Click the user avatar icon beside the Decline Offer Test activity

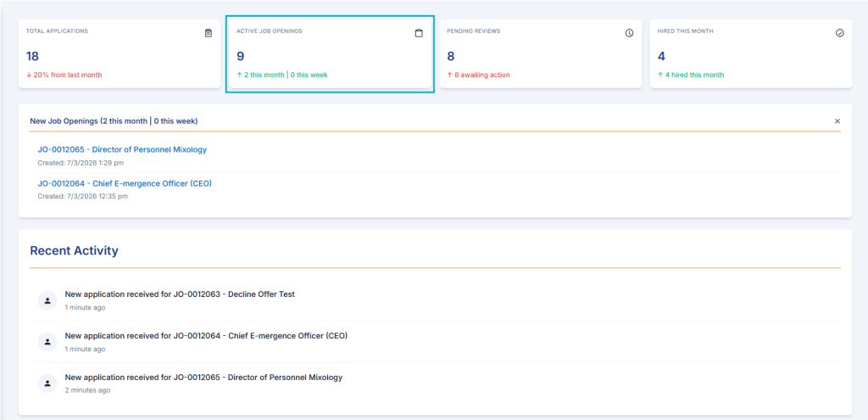tap(47, 300)
